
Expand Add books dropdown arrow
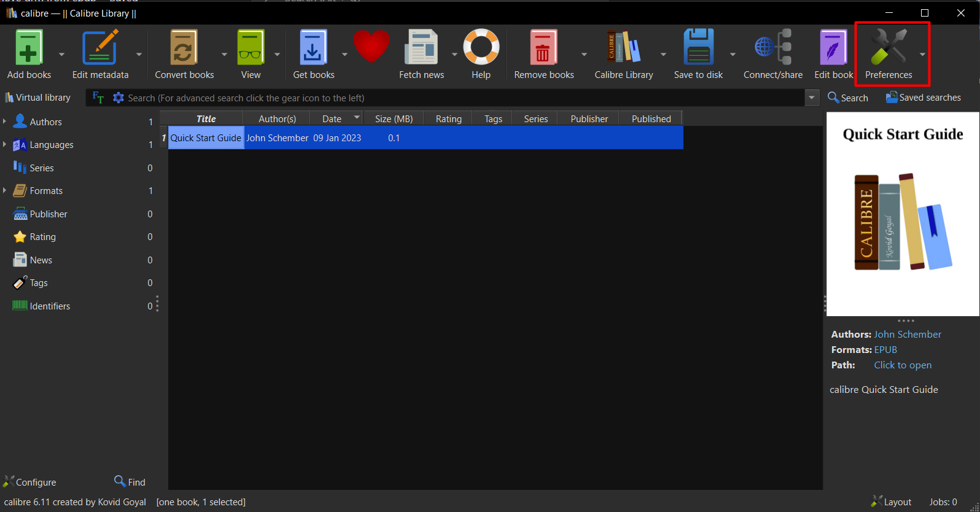pyautogui.click(x=61, y=55)
